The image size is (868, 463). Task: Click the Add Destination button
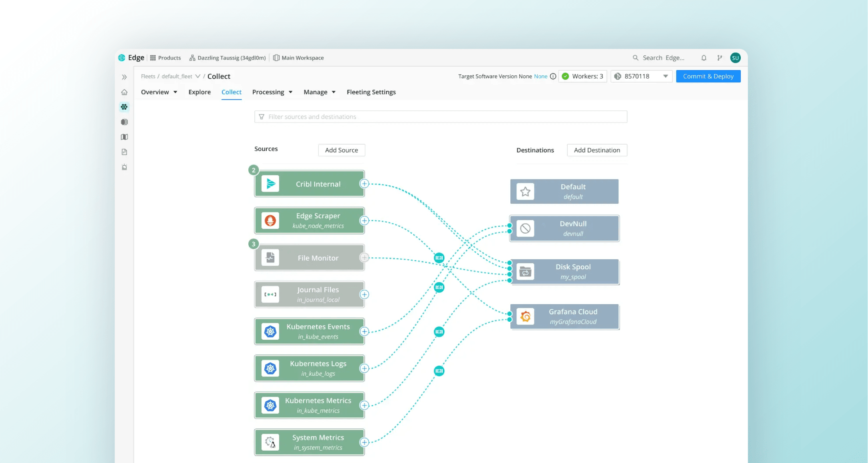(597, 150)
